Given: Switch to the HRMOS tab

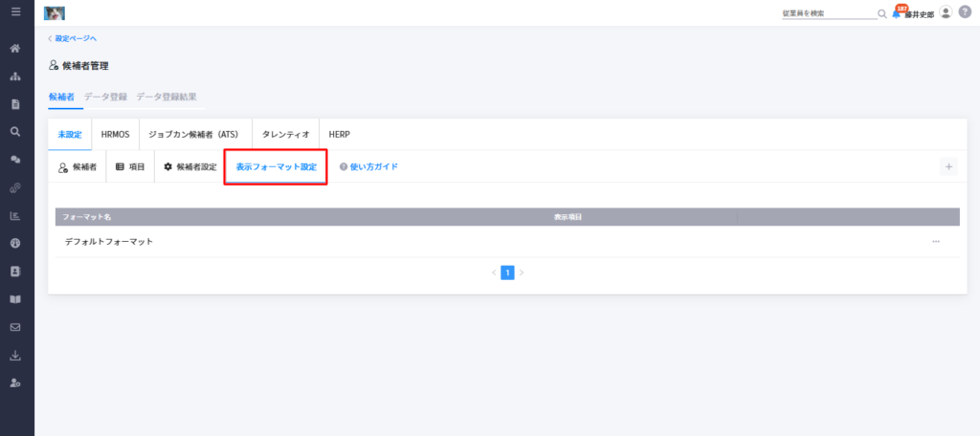Looking at the screenshot, I should click(x=115, y=134).
